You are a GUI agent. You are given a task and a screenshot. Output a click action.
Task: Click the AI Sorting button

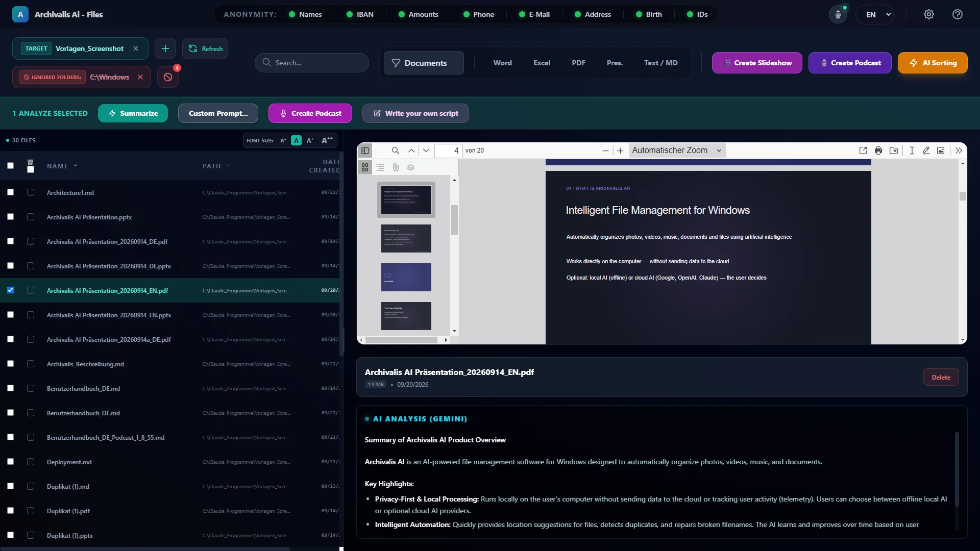[933, 63]
